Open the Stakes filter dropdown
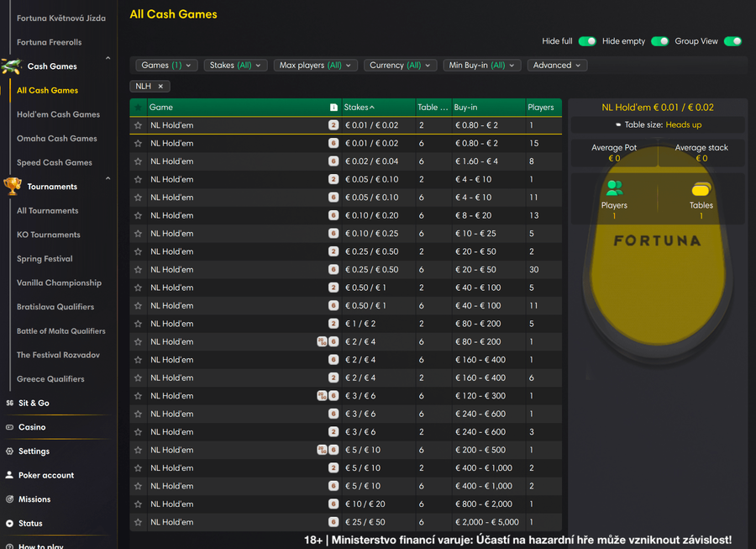 click(235, 65)
